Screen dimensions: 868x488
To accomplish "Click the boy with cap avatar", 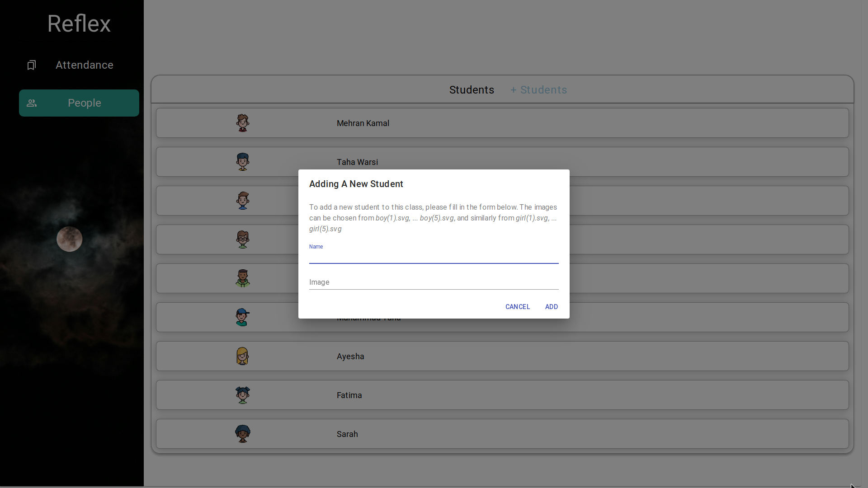I will click(243, 317).
